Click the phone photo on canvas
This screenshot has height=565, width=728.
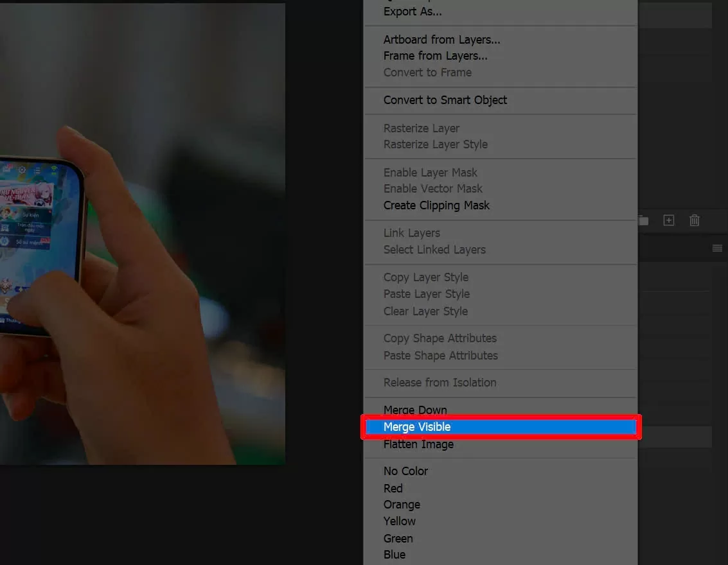point(142,234)
